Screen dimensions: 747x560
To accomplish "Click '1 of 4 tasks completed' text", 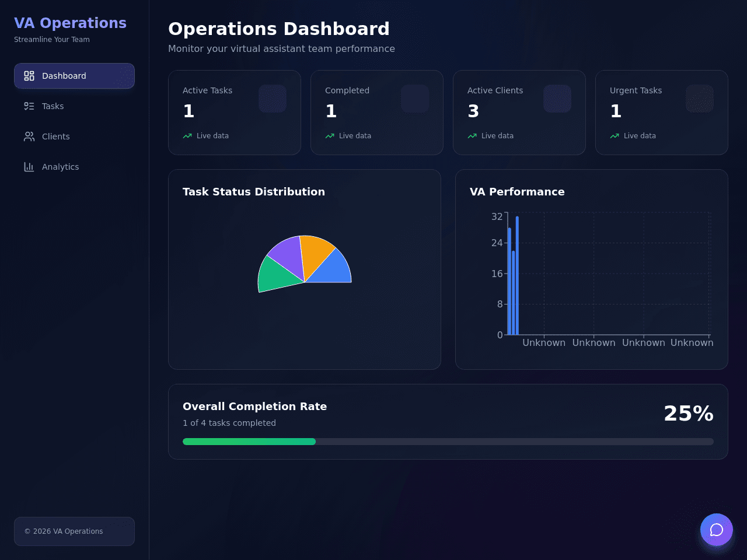I will [x=229, y=423].
